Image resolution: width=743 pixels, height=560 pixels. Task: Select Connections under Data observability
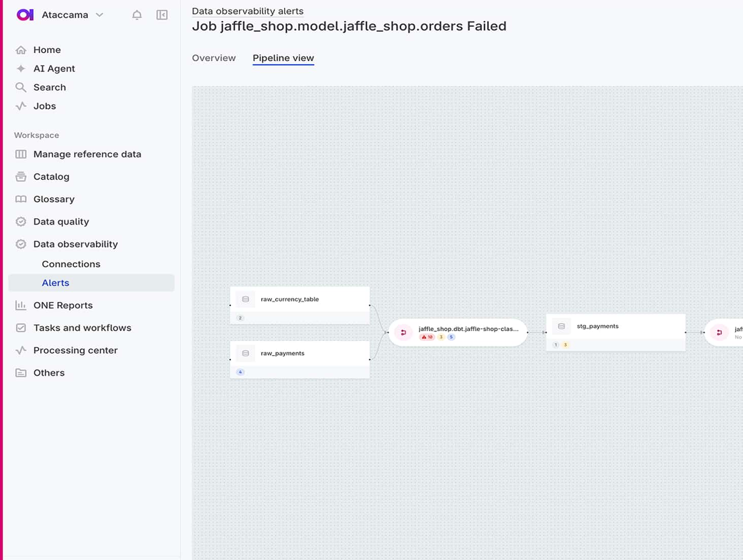pyautogui.click(x=71, y=264)
